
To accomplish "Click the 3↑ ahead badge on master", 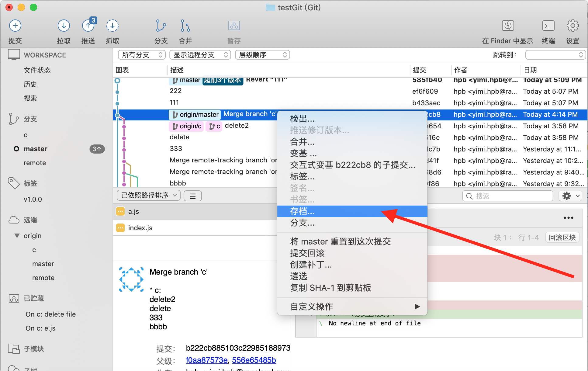I will tap(97, 149).
